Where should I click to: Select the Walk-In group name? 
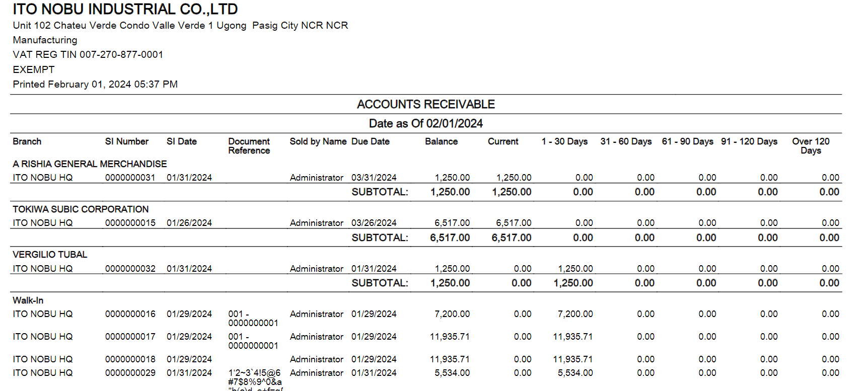pos(28,300)
